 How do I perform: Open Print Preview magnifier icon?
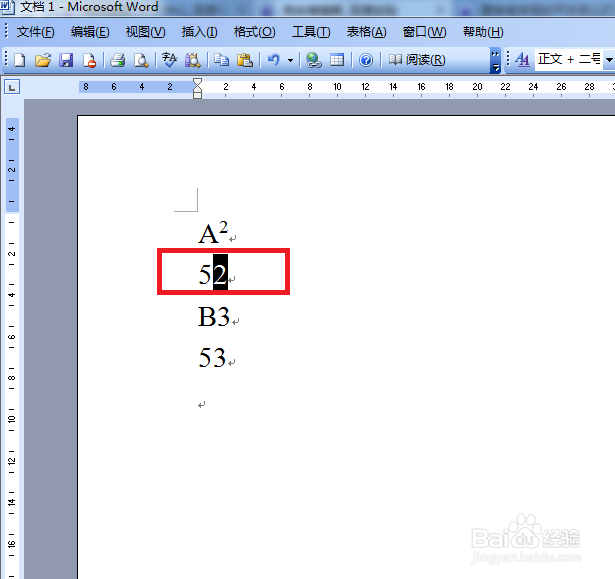[x=141, y=60]
